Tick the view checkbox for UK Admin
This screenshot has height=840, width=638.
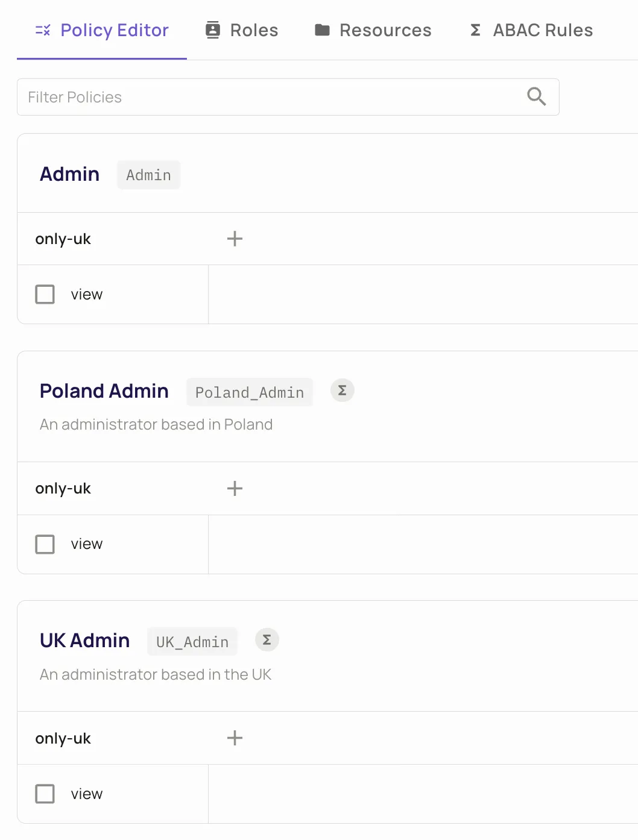pos(45,794)
